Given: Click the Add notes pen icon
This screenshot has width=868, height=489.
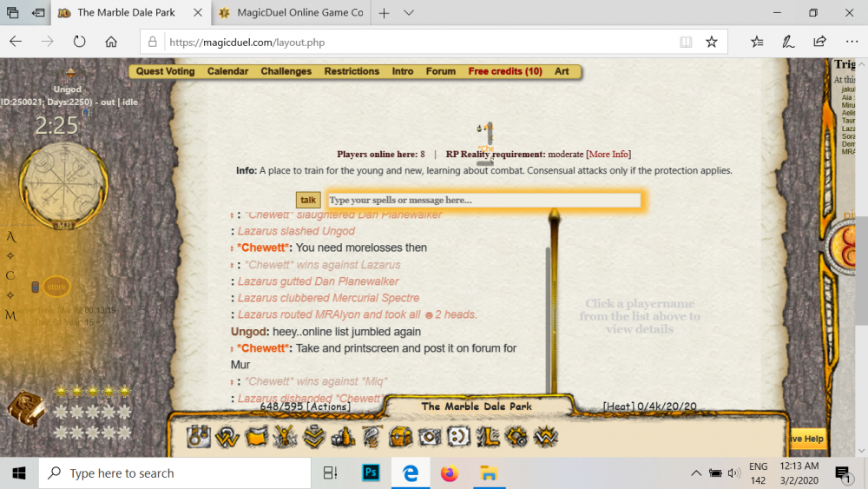Looking at the screenshot, I should [788, 42].
